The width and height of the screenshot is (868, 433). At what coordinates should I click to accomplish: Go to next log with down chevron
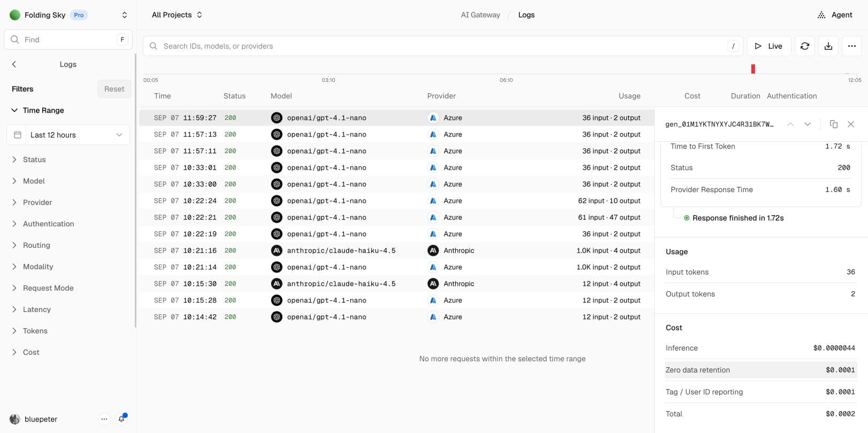(x=807, y=124)
